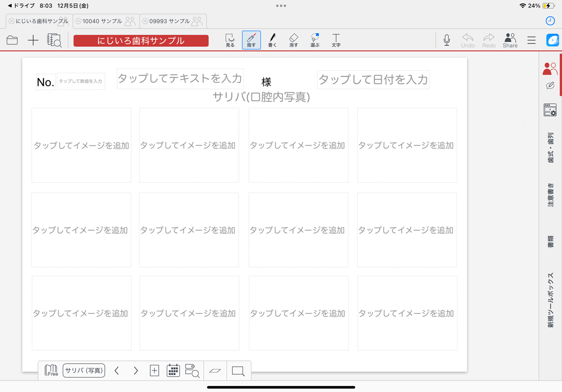The image size is (562, 392).
Task: Choose the 文字 text tool
Action: pyautogui.click(x=336, y=40)
